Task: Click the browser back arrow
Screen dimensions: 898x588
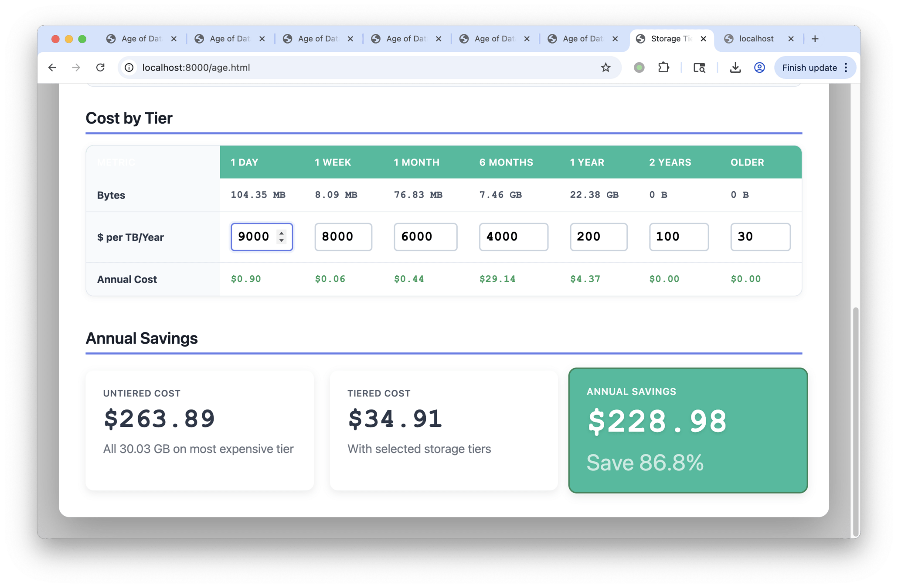Action: (x=52, y=68)
